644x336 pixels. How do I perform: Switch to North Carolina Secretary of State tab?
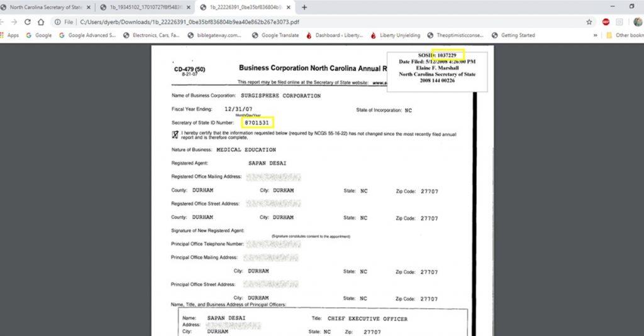(45, 8)
